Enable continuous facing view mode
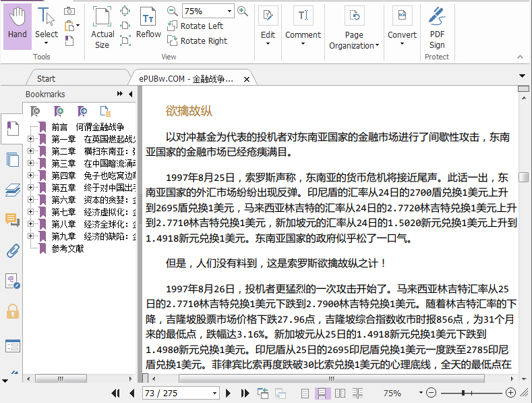Viewport: 532px width, 403px height. point(357,394)
